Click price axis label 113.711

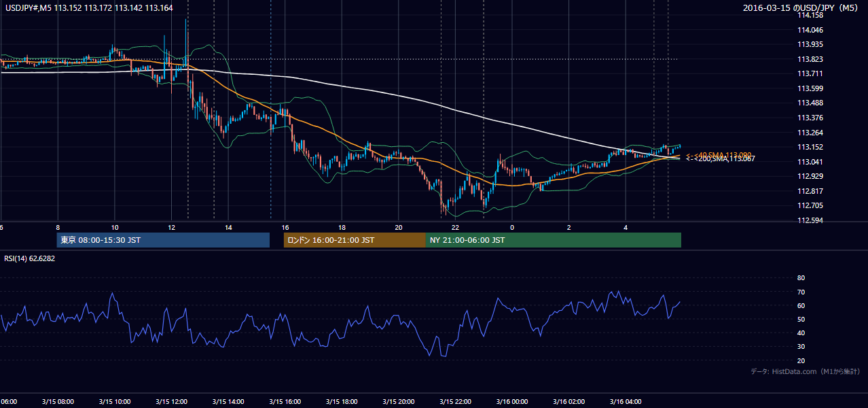pyautogui.click(x=810, y=73)
